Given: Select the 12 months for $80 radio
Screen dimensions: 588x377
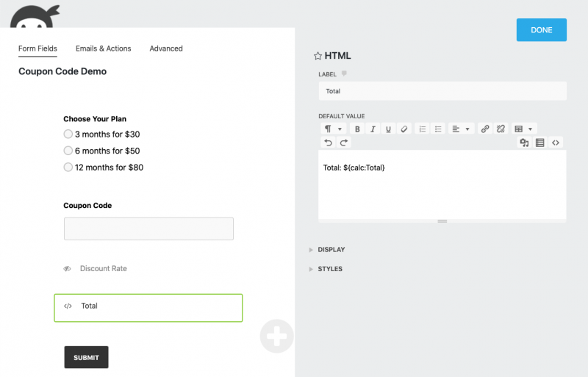Looking at the screenshot, I should (68, 167).
